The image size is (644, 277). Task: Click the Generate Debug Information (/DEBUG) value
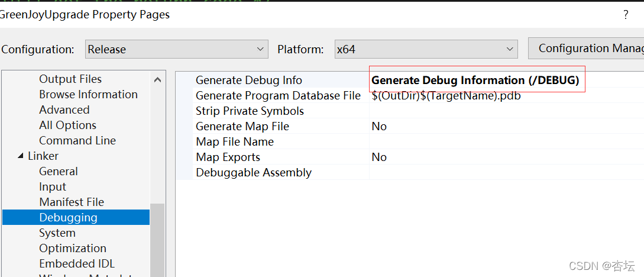tap(475, 80)
